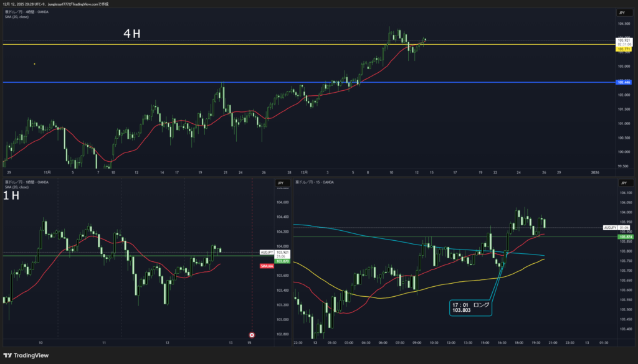Viewport: 638px width, 364px height.
Task: Click the 4H chart symbol title
Action: pyautogui.click(x=25, y=12)
